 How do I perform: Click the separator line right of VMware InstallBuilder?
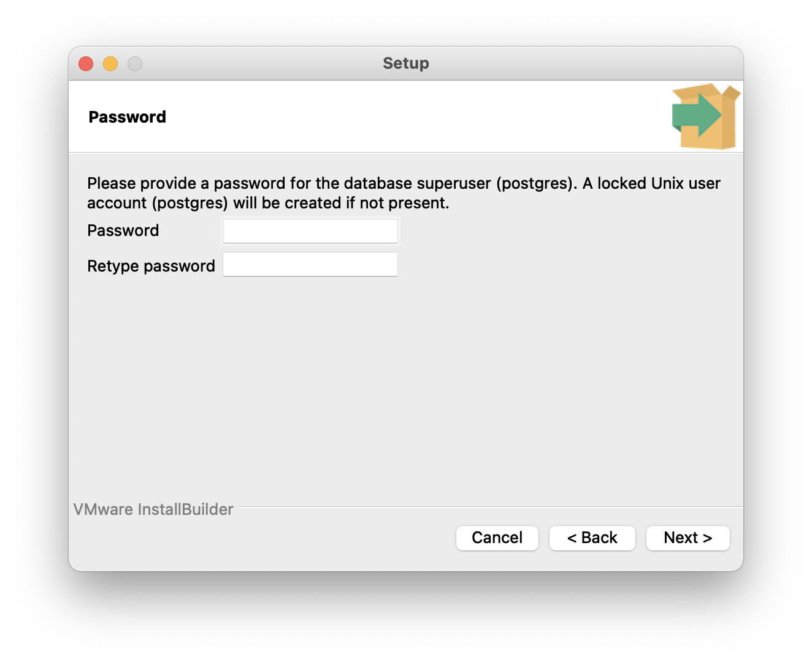click(x=491, y=507)
